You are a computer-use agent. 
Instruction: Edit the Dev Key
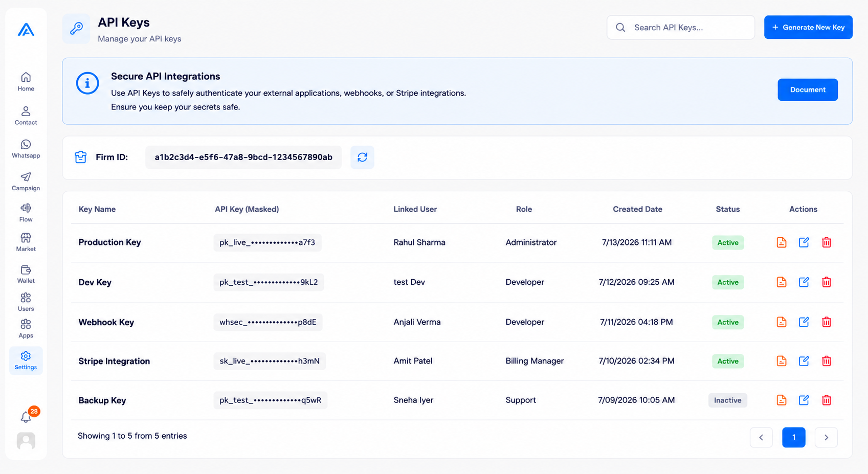point(804,282)
